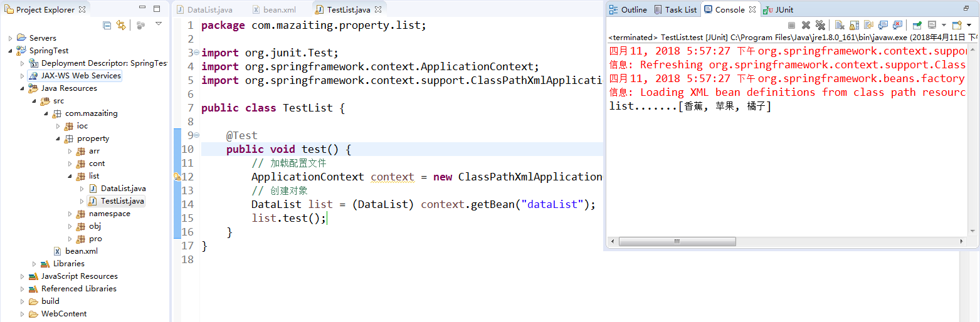
Task: Switch to the Task List tab
Action: [x=675, y=9]
